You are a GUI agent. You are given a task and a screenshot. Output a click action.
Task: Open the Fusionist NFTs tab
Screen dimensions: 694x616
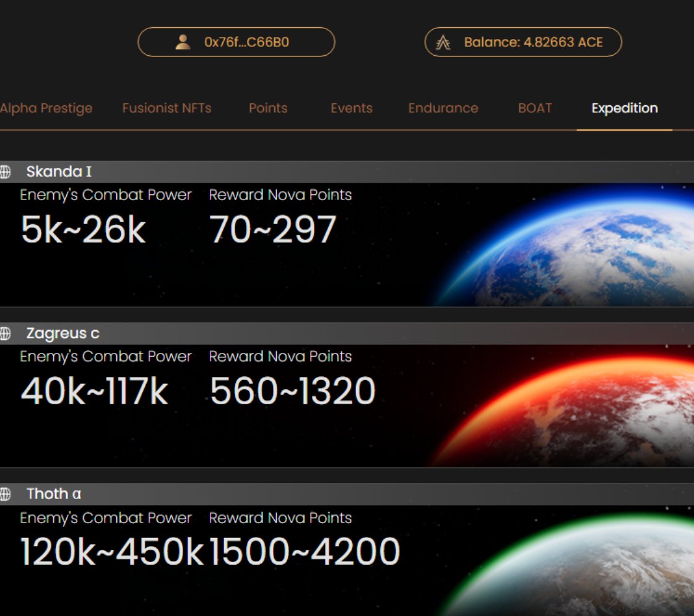point(167,108)
